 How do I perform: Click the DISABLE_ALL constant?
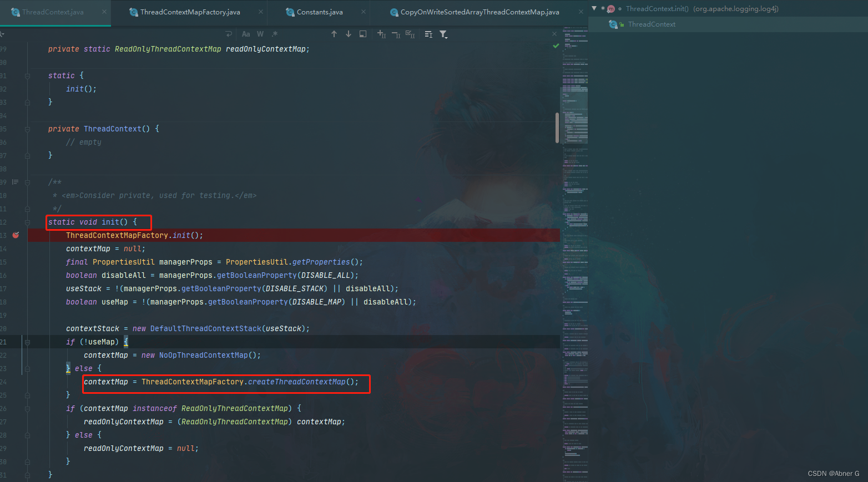point(325,275)
